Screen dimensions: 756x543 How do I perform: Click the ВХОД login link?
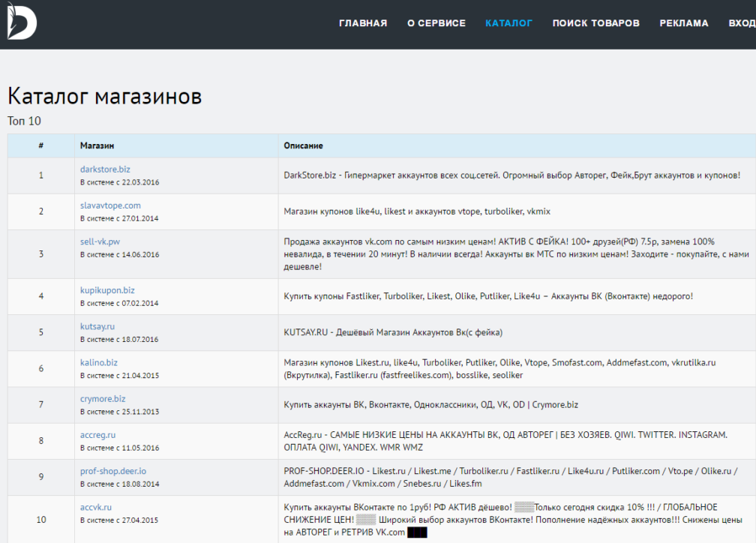click(742, 23)
